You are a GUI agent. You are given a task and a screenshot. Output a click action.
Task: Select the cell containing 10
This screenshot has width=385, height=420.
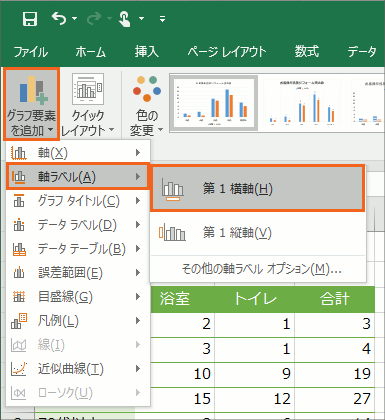click(183, 374)
